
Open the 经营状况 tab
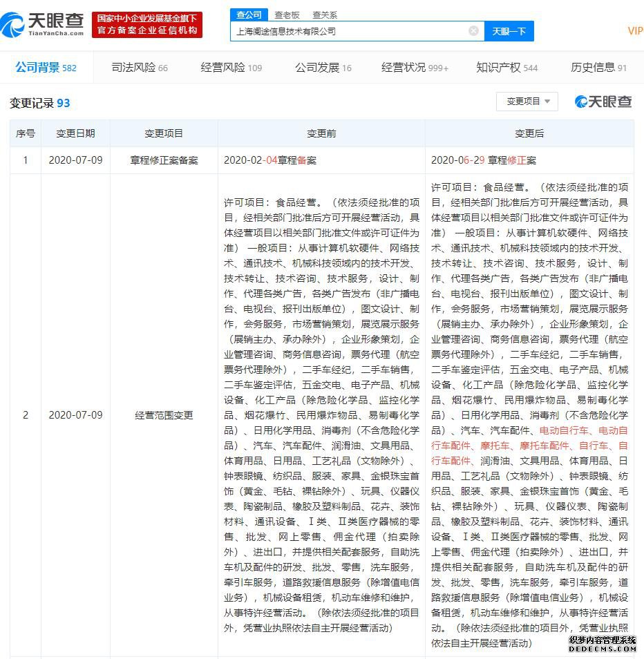[x=415, y=67]
